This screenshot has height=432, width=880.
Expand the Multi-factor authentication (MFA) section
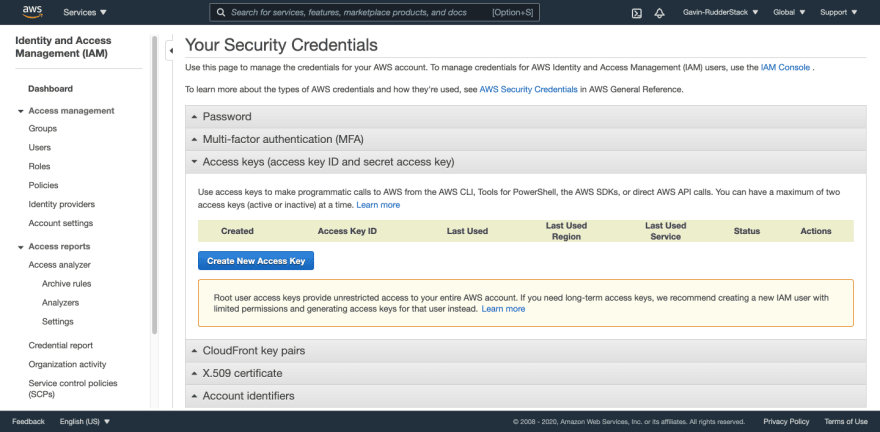(x=269, y=139)
